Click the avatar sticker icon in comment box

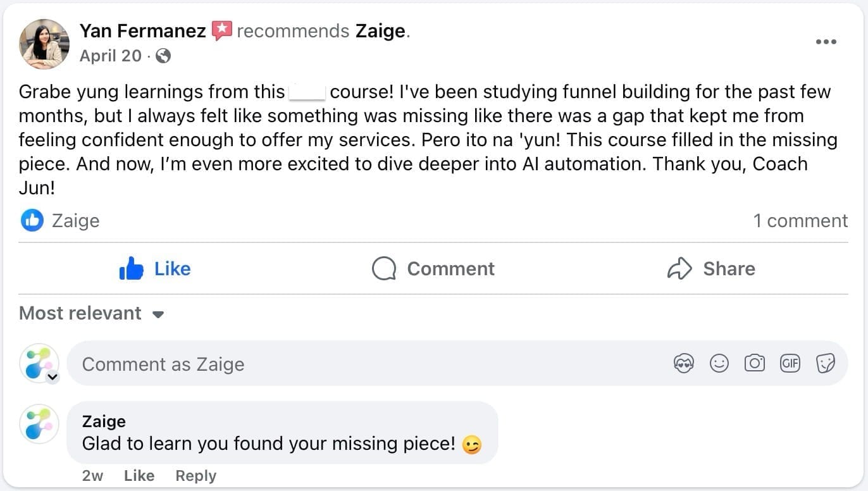(x=684, y=363)
